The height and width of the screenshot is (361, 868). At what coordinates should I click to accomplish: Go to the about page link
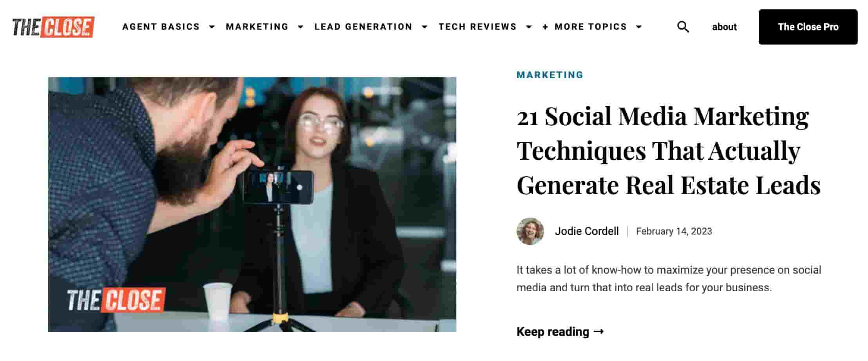[x=724, y=27]
